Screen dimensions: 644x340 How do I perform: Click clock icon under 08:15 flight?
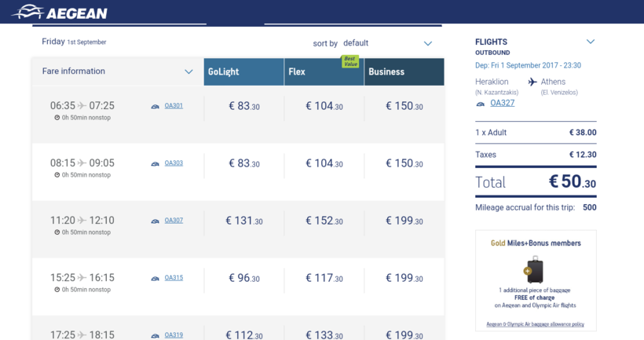pyautogui.click(x=57, y=175)
